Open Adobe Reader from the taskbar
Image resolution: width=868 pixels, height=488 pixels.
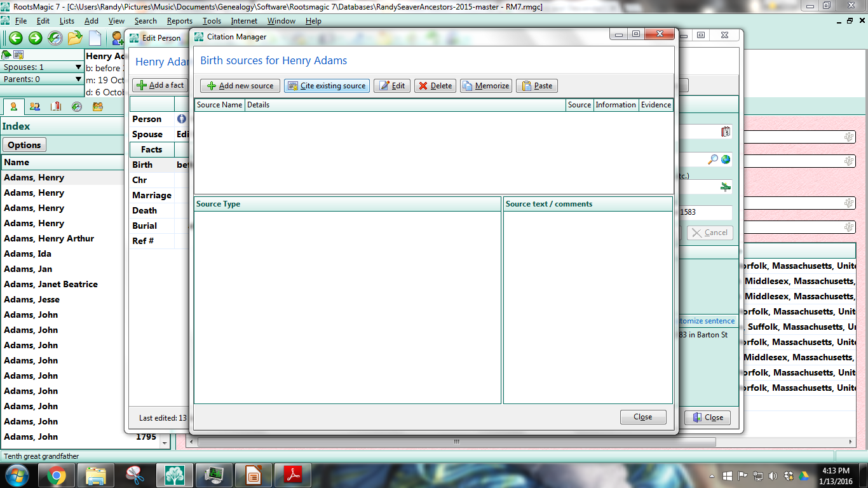pyautogui.click(x=292, y=475)
